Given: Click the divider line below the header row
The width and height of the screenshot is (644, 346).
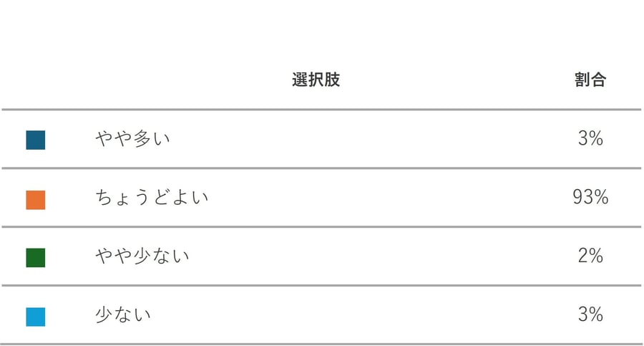Looking at the screenshot, I should tap(322, 110).
